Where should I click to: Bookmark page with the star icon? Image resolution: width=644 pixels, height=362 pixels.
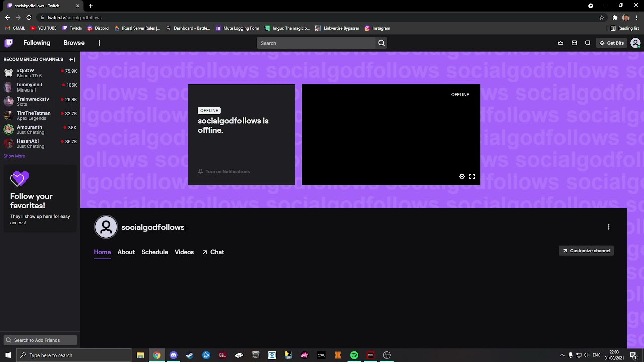(602, 17)
